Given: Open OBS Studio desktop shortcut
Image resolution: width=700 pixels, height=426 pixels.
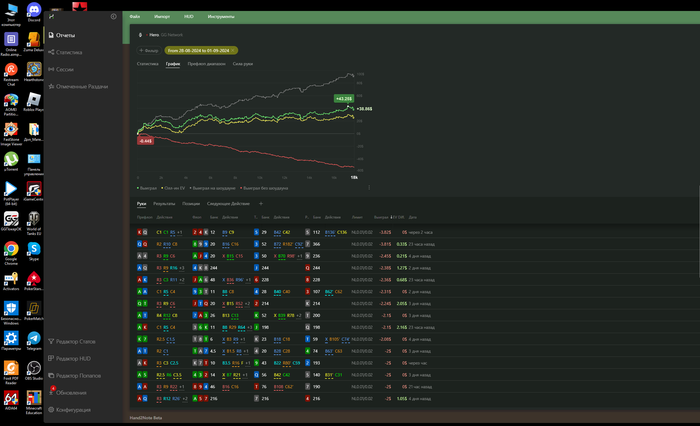Looking at the screenshot, I should pos(34,370).
